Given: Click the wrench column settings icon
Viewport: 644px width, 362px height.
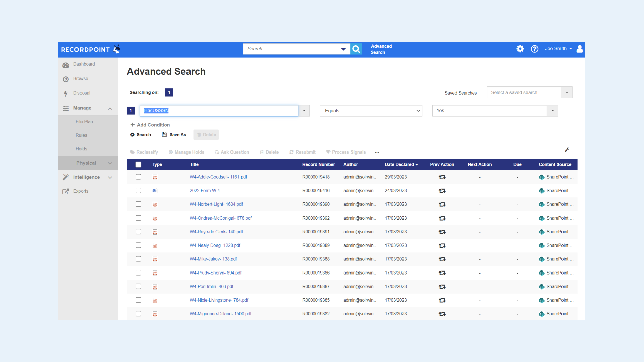Looking at the screenshot, I should 567,150.
